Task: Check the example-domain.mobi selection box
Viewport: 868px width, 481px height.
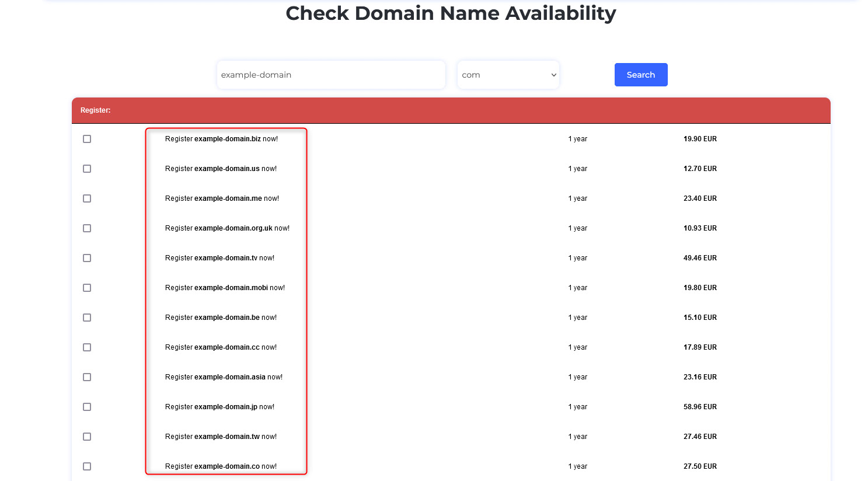Action: pos(86,287)
